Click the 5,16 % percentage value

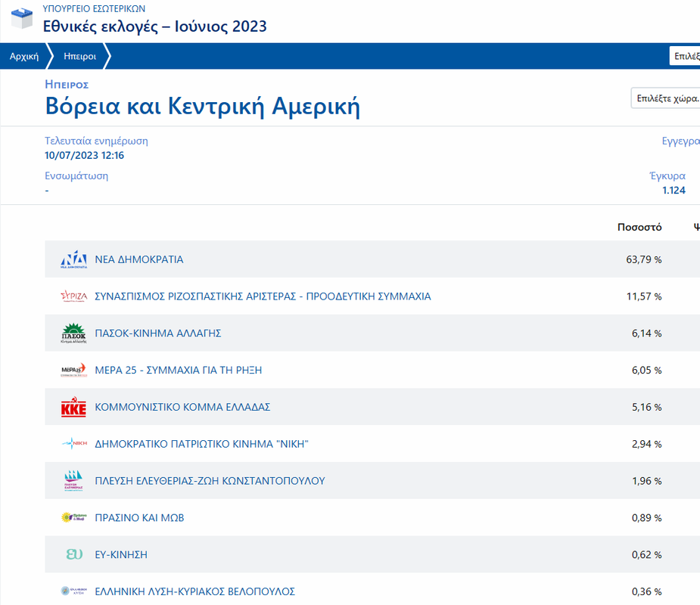pos(646,408)
